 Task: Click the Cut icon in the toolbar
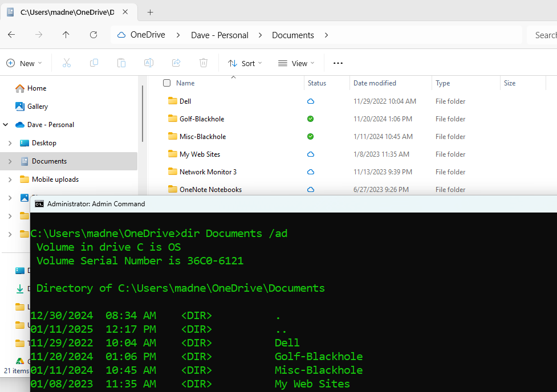point(66,63)
